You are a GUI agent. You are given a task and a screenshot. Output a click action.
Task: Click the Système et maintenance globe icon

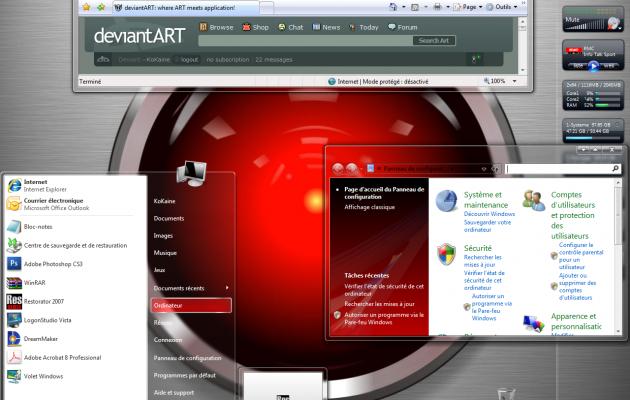(x=446, y=200)
